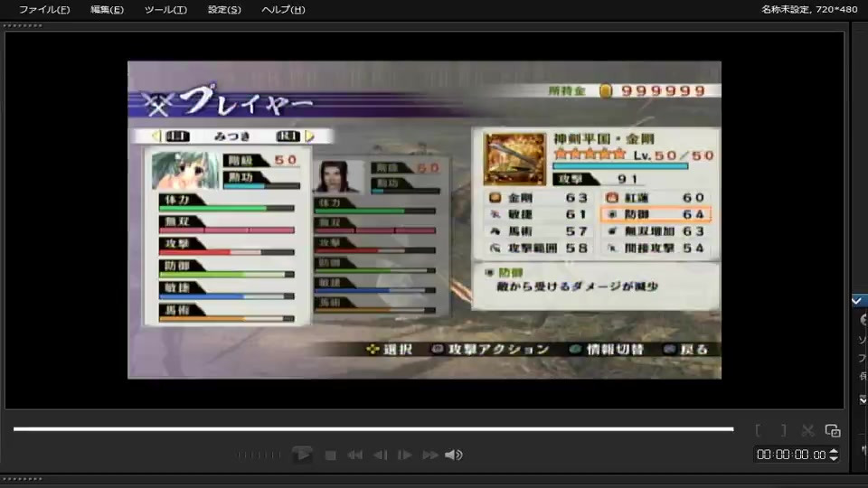Jump to the start of the clip
This screenshot has height=488, width=868.
(354, 455)
